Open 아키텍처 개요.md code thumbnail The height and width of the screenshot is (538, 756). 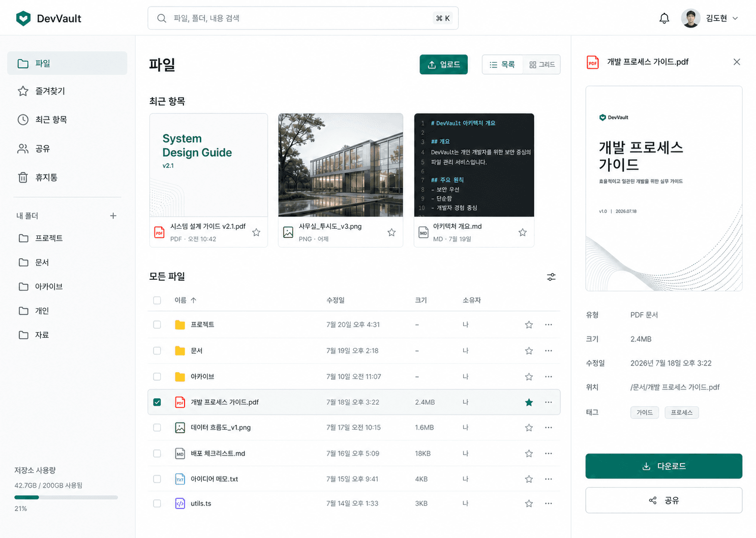474,165
